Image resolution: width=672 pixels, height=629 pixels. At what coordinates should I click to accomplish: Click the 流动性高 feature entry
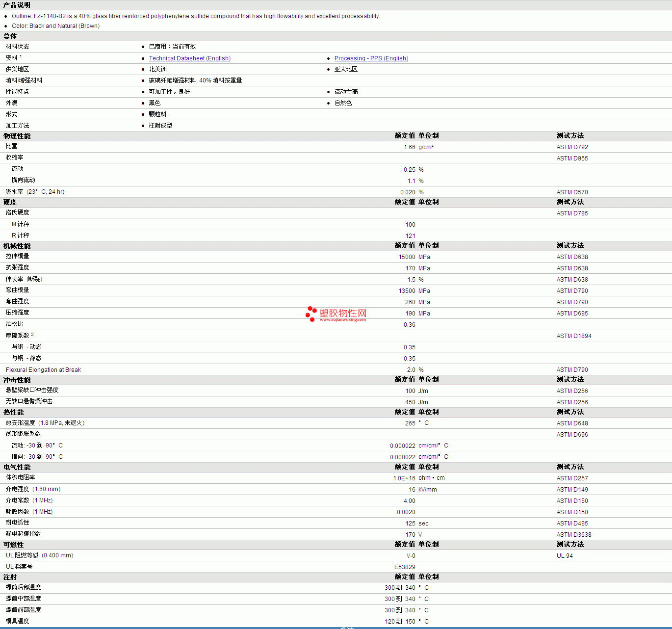point(346,92)
